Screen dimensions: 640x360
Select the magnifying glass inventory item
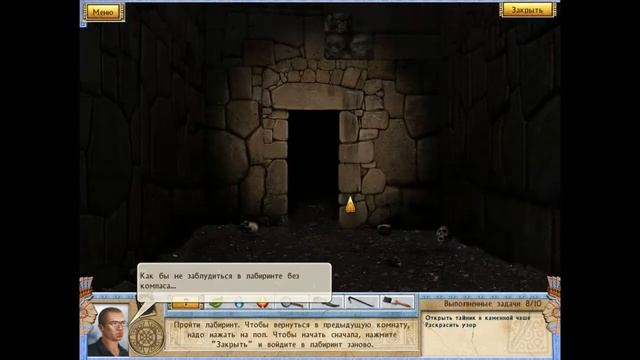[x=291, y=303]
